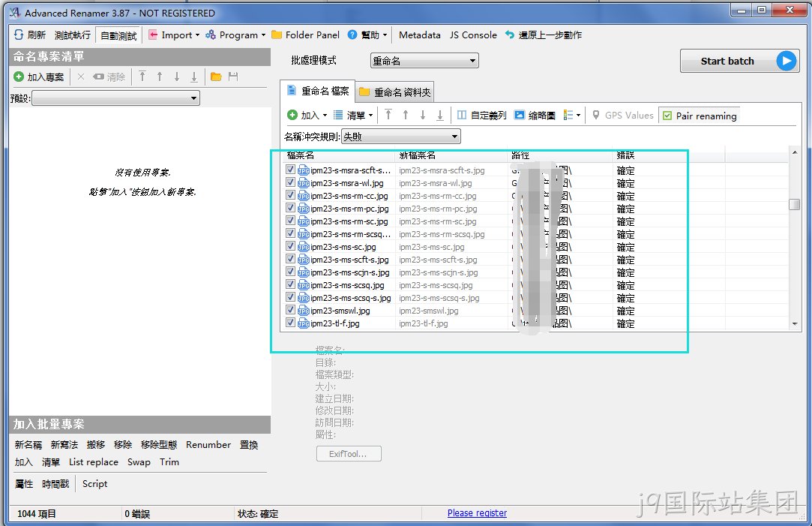The width and height of the screenshot is (812, 526).
Task: Click the Please register link
Action: [x=477, y=512]
